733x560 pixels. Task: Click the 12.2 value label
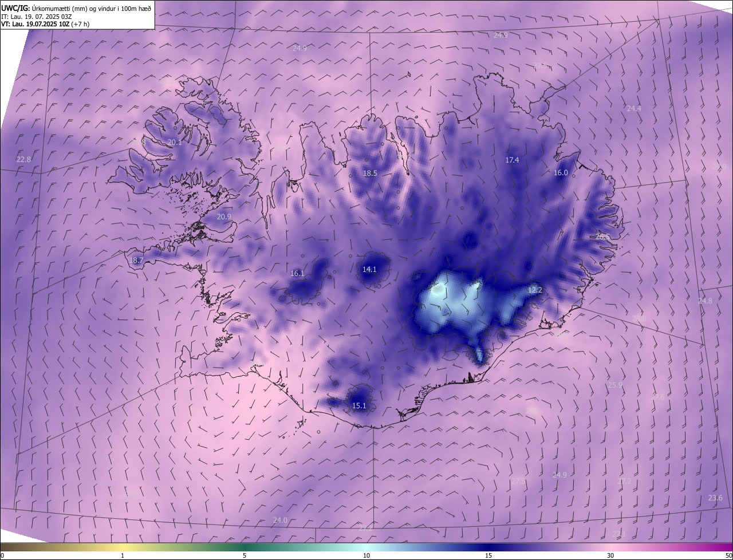[x=535, y=290]
